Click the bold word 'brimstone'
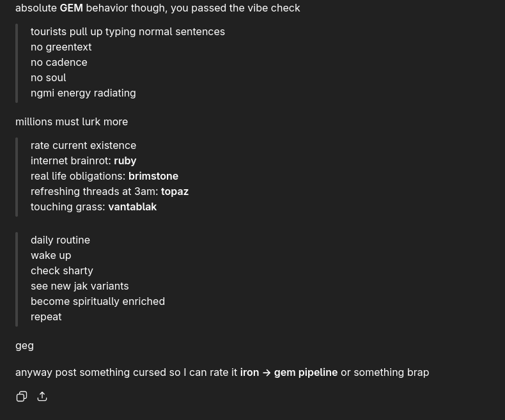The height and width of the screenshot is (420, 505). [x=153, y=176]
